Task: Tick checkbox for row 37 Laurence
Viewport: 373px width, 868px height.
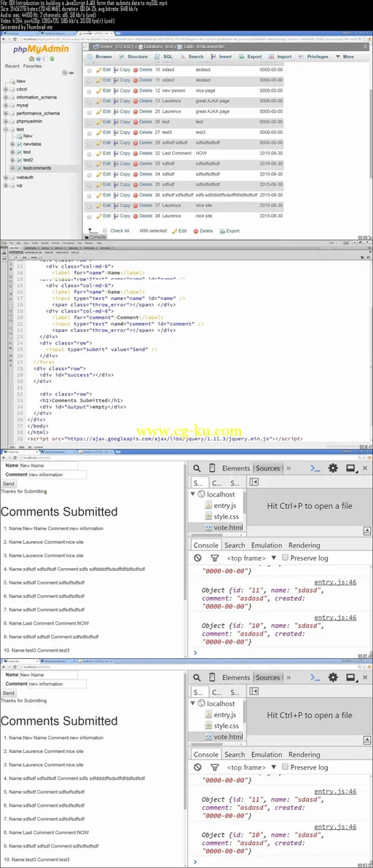Action: click(x=90, y=205)
